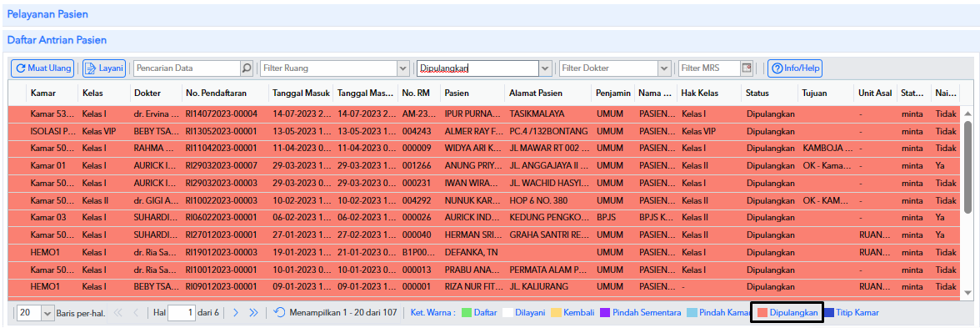This screenshot has height=328, width=980.
Task: Select the Kamar 01 row
Action: pyautogui.click(x=484, y=166)
